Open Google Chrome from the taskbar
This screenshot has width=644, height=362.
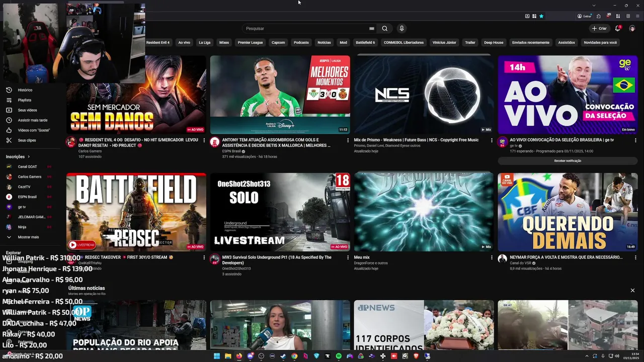(294, 356)
